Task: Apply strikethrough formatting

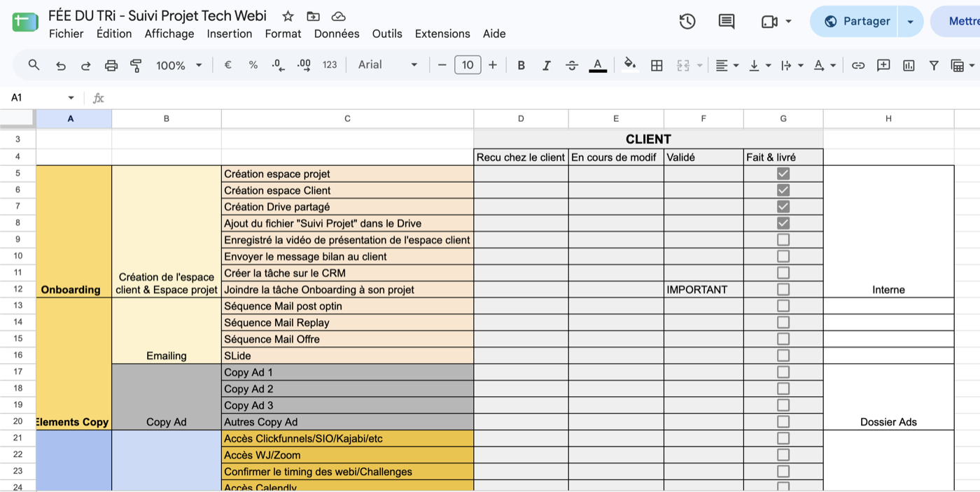Action: tap(572, 65)
